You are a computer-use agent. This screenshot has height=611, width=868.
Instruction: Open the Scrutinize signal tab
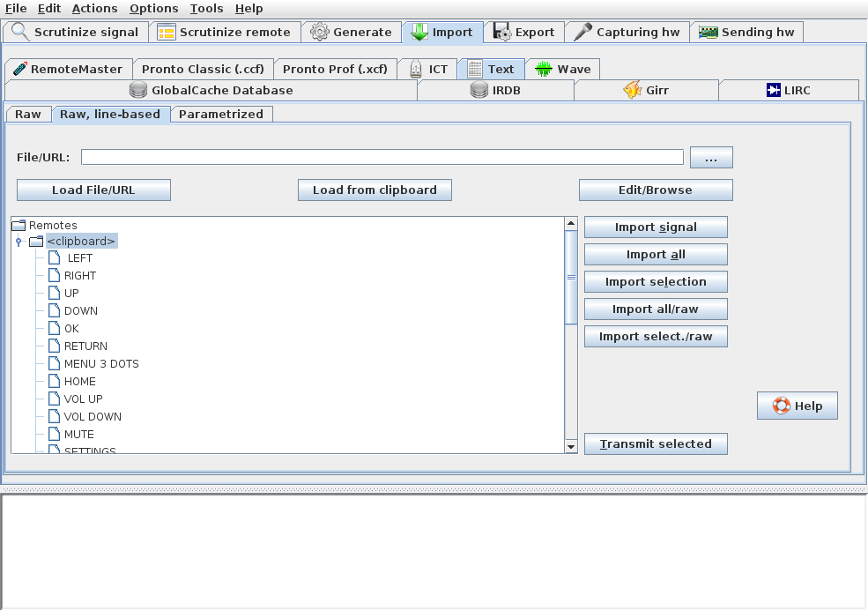(x=76, y=33)
